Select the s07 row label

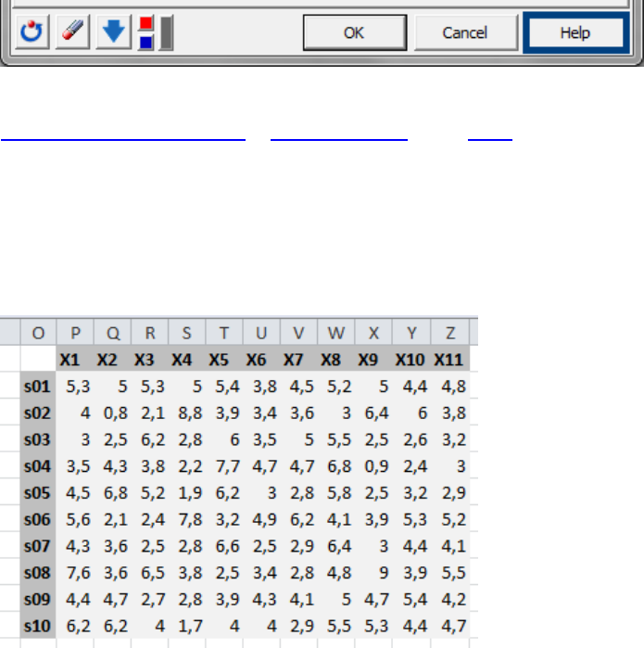pyautogui.click(x=38, y=546)
